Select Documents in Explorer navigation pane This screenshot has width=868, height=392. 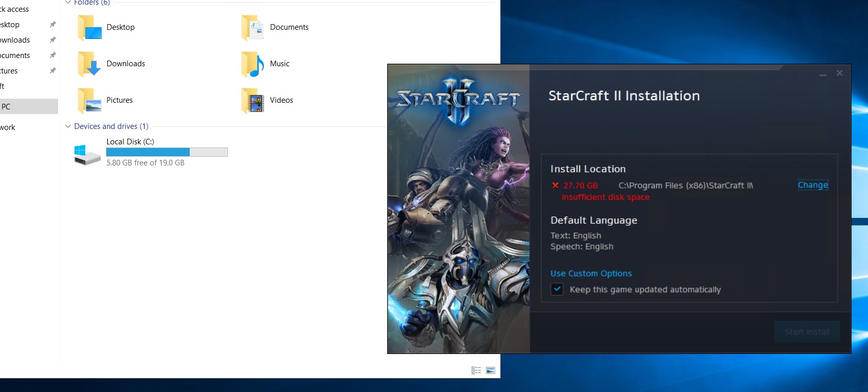click(15, 55)
